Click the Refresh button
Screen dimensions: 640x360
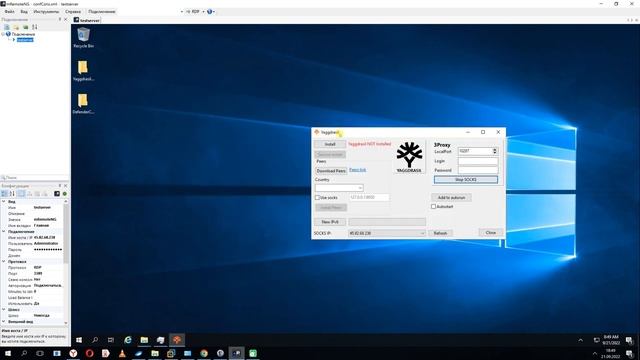coord(440,233)
